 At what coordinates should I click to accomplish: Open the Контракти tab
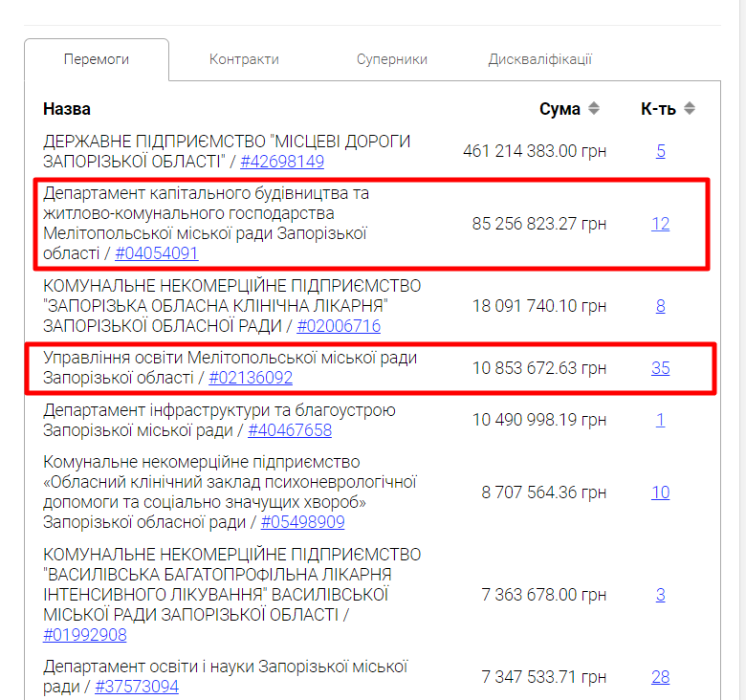[244, 59]
